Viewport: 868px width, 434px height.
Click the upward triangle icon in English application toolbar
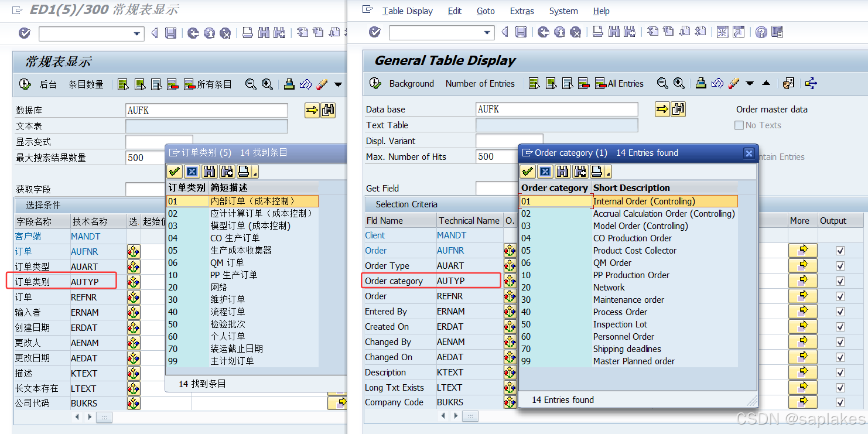pyautogui.click(x=766, y=83)
